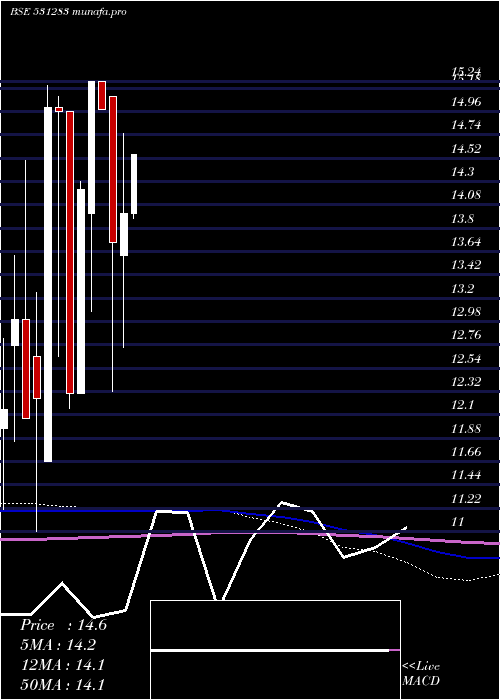
Task: Click the 12.54 price axis label
Action: coord(466,359)
